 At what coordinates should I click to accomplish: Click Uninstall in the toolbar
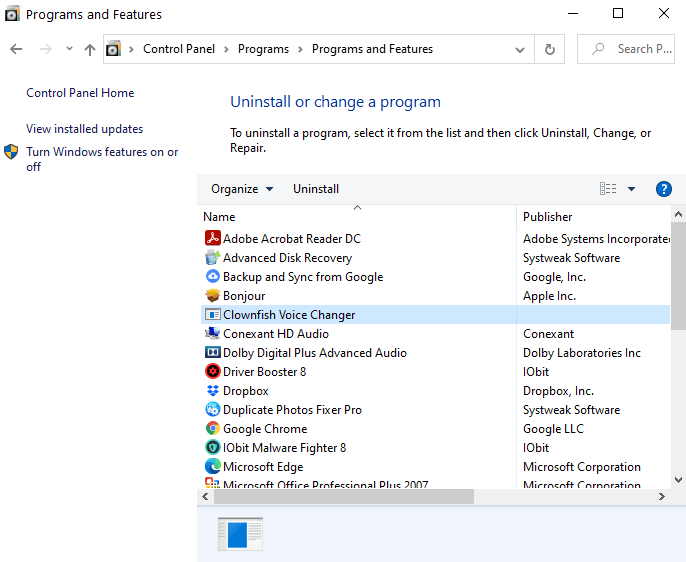click(316, 189)
